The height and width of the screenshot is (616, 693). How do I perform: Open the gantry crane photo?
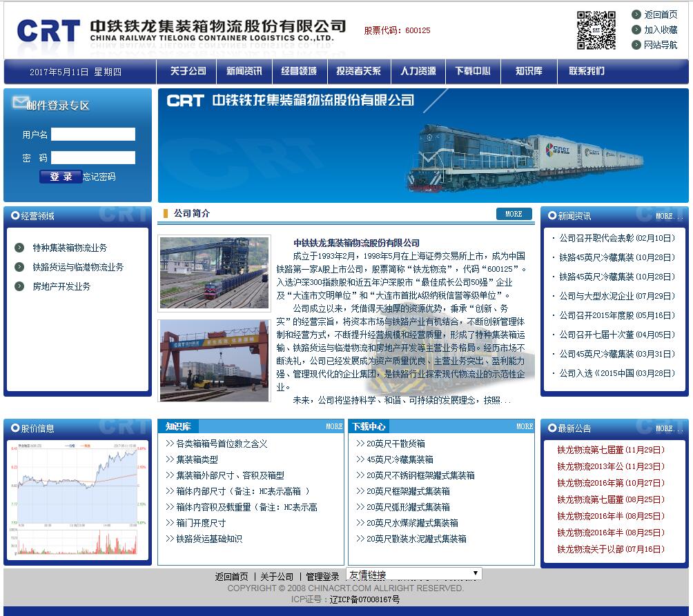[215, 361]
